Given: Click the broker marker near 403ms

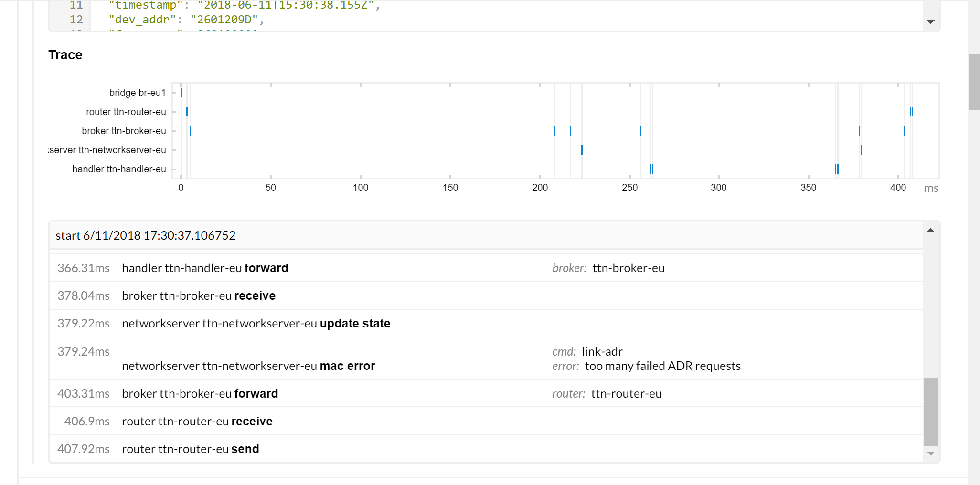Looking at the screenshot, I should pos(904,131).
